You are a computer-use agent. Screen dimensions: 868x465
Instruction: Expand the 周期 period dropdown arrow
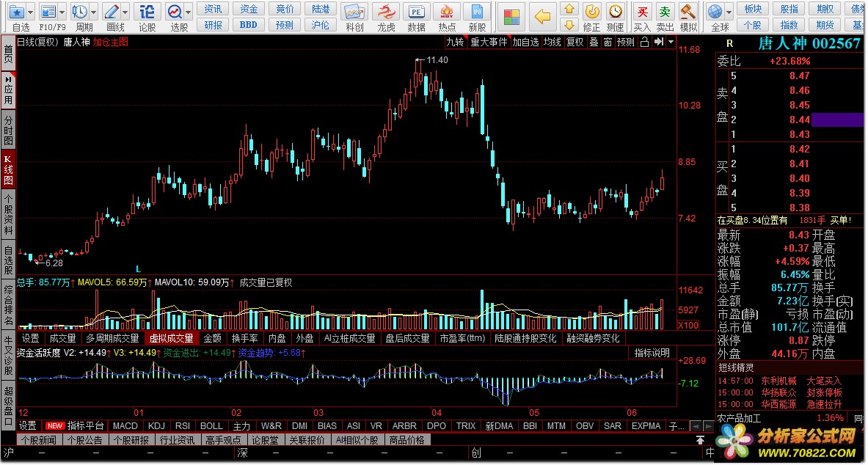[93, 11]
